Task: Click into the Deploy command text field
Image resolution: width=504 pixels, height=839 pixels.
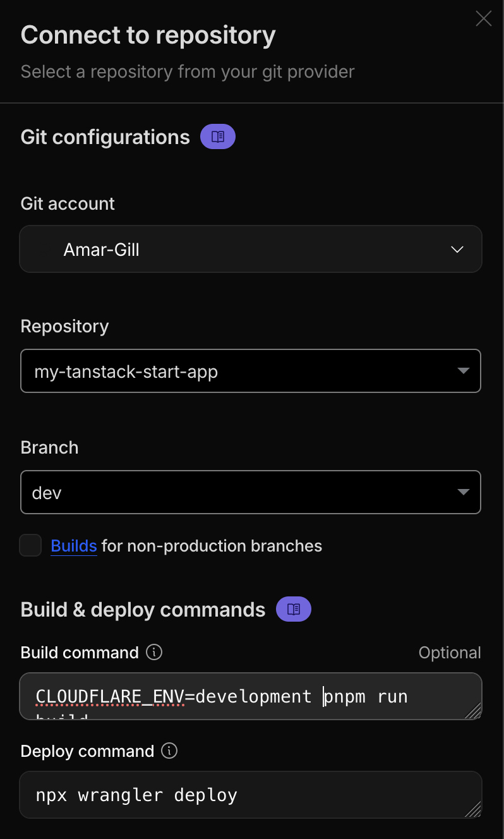Action: tap(251, 795)
